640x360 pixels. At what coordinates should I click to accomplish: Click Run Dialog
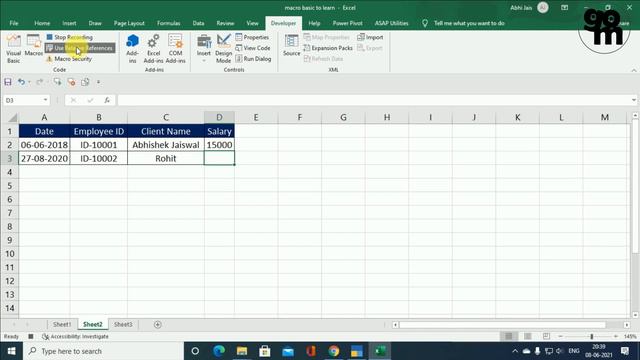[x=253, y=59]
